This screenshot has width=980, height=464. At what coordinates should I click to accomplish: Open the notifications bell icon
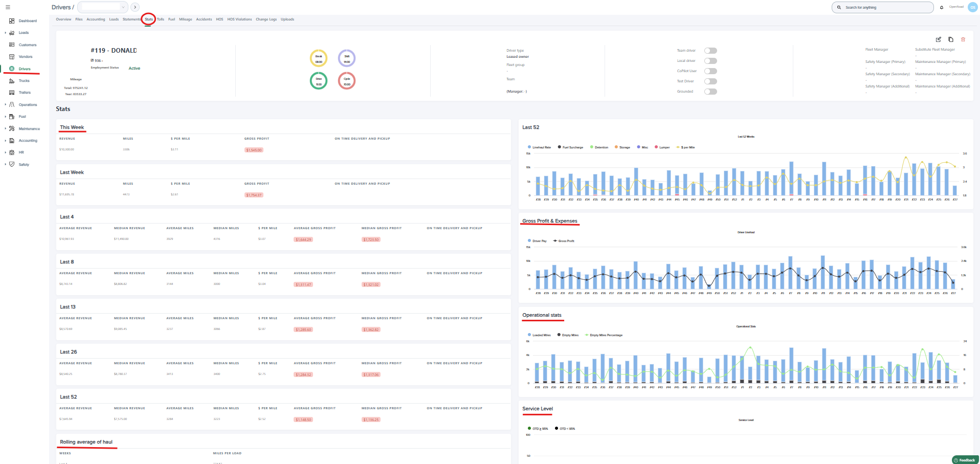pyautogui.click(x=942, y=8)
